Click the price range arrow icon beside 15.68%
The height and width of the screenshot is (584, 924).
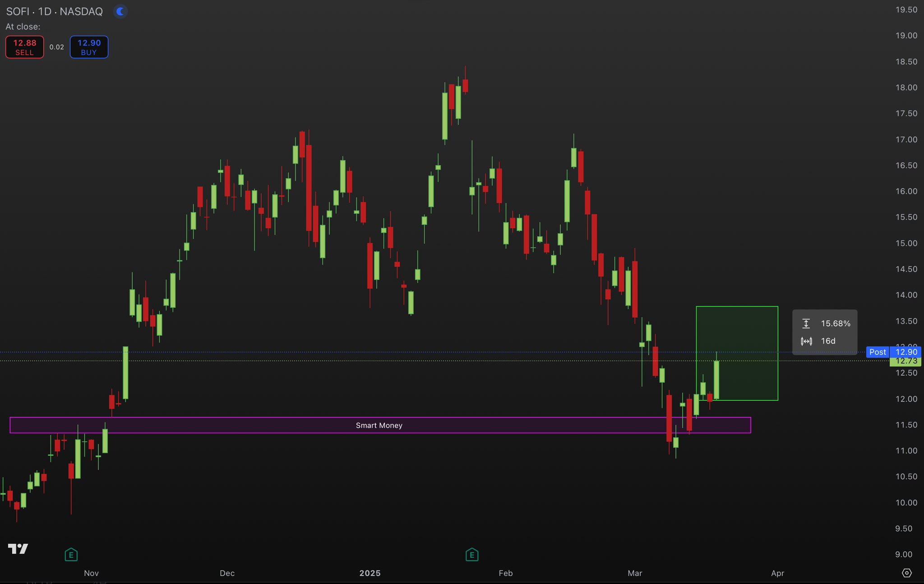click(806, 323)
